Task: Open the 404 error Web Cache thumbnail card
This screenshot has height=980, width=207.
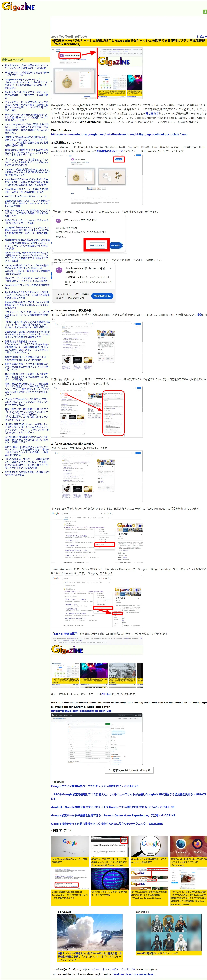Action: click(x=110, y=851)
